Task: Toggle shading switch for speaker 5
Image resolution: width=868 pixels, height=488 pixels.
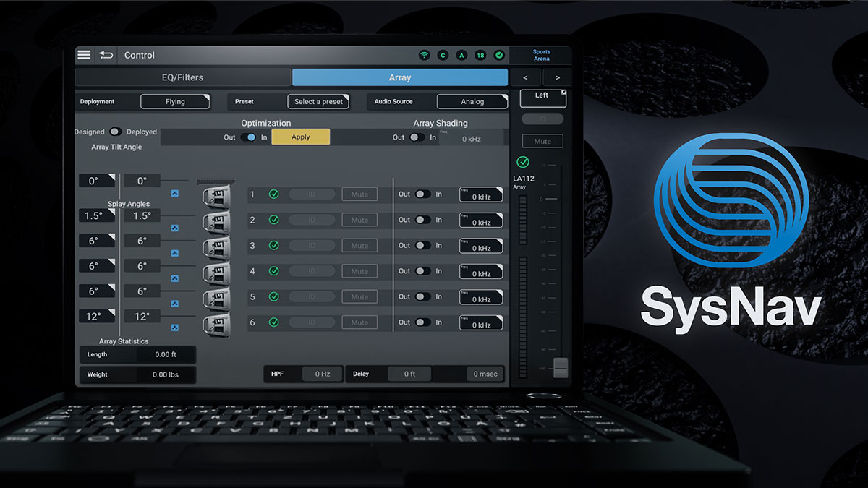Action: coord(422,296)
